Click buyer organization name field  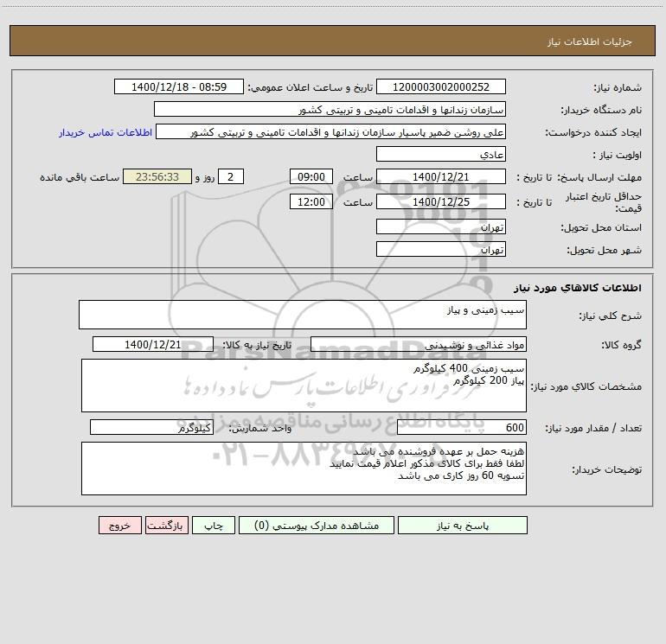330,109
